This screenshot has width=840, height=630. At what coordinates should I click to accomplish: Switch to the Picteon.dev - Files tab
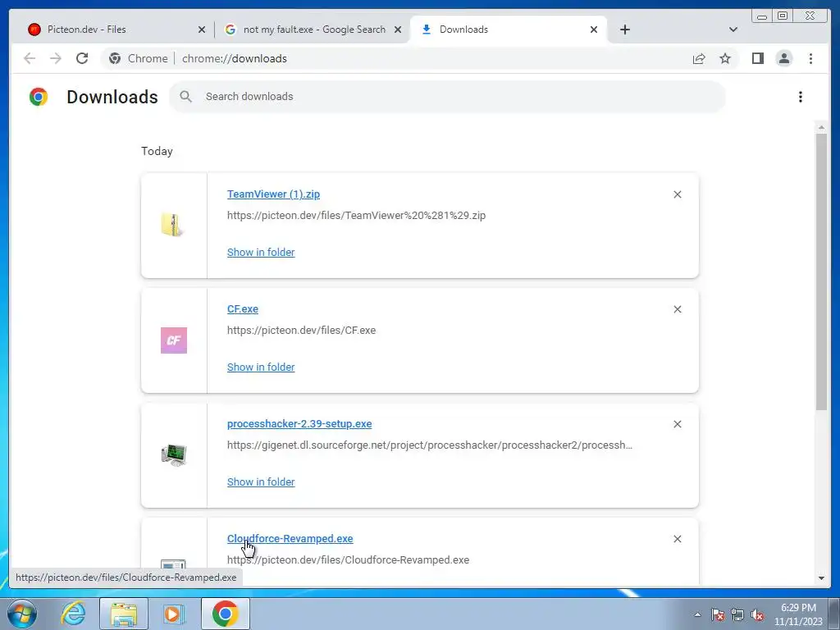coord(115,30)
